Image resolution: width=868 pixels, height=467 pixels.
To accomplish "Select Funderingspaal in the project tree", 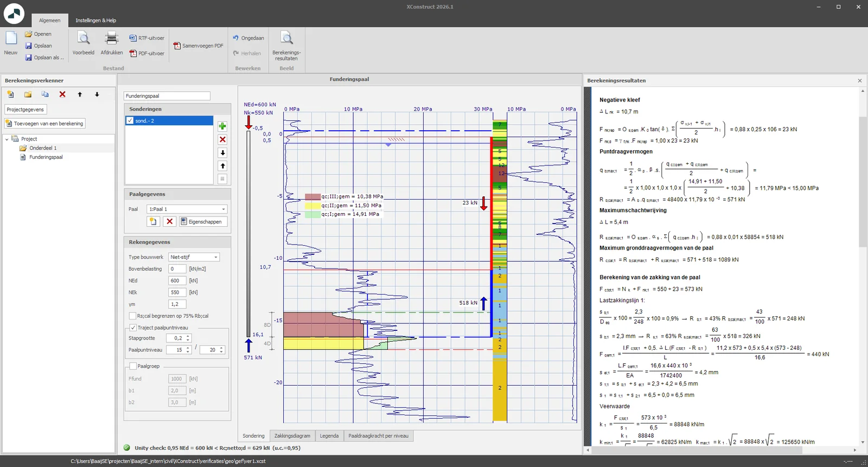I will click(x=46, y=157).
